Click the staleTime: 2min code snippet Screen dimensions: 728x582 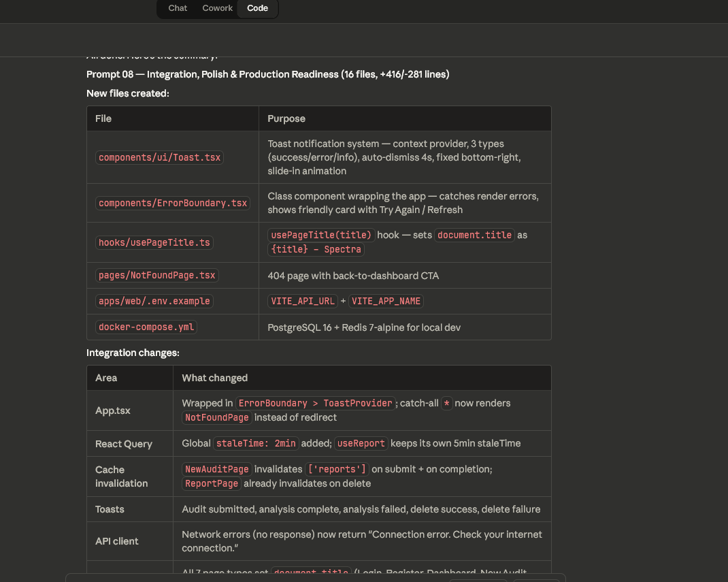[256, 444]
